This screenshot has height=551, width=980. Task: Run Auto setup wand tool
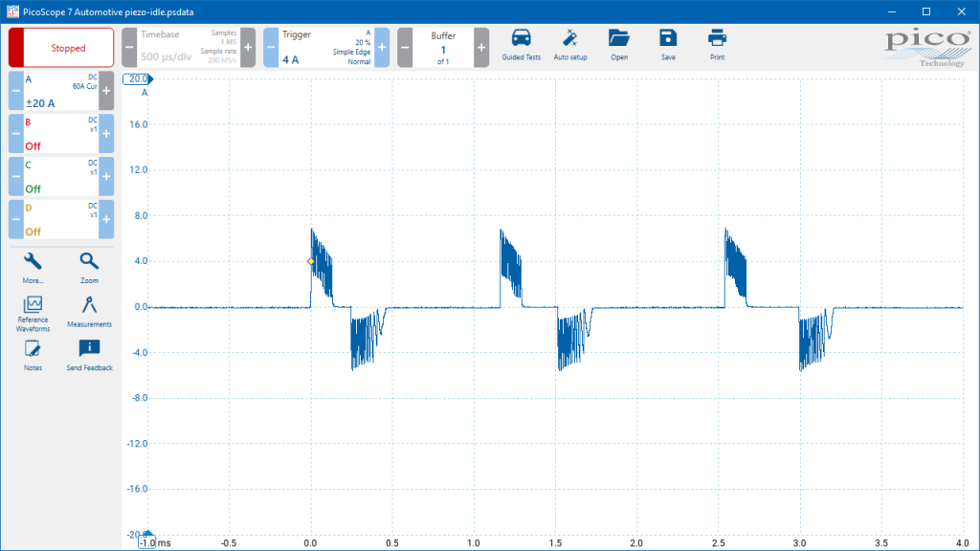pyautogui.click(x=570, y=45)
